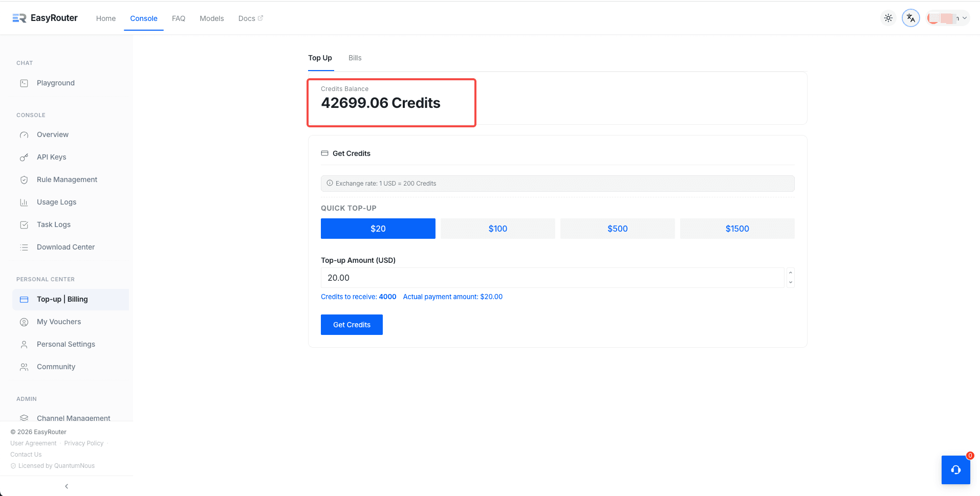This screenshot has height=496, width=980.
Task: Click the card icon beside the Get Credits heading
Action: [324, 153]
